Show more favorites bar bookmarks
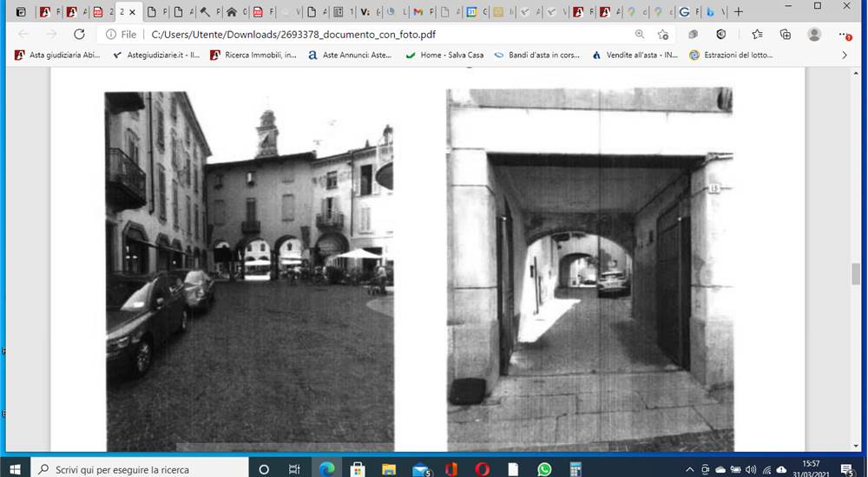 pyautogui.click(x=845, y=55)
